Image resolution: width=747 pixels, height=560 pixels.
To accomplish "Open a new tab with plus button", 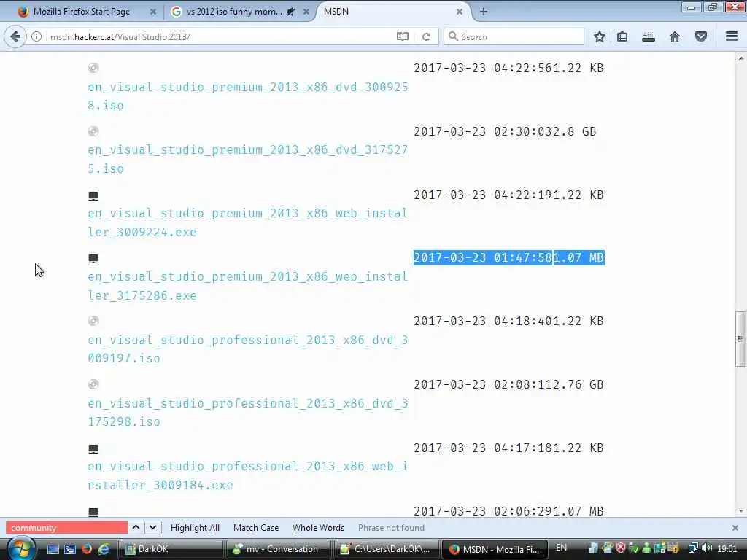I will (484, 12).
